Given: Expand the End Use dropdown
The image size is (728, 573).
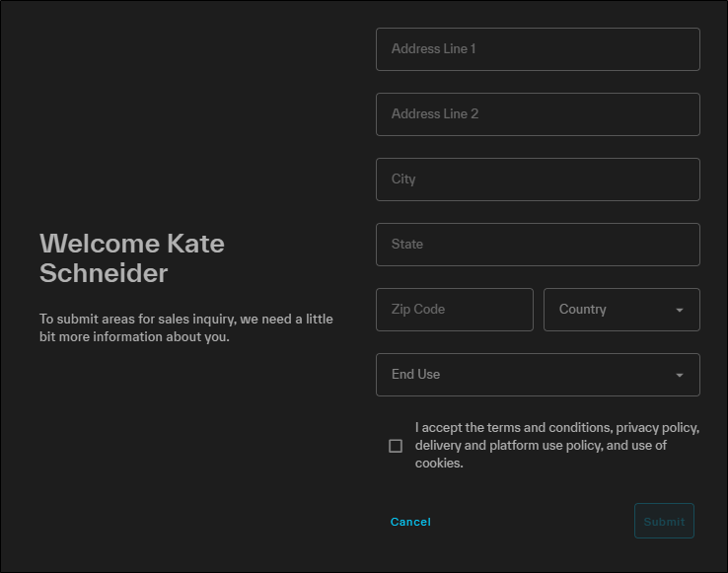Looking at the screenshot, I should pyautogui.click(x=538, y=375).
